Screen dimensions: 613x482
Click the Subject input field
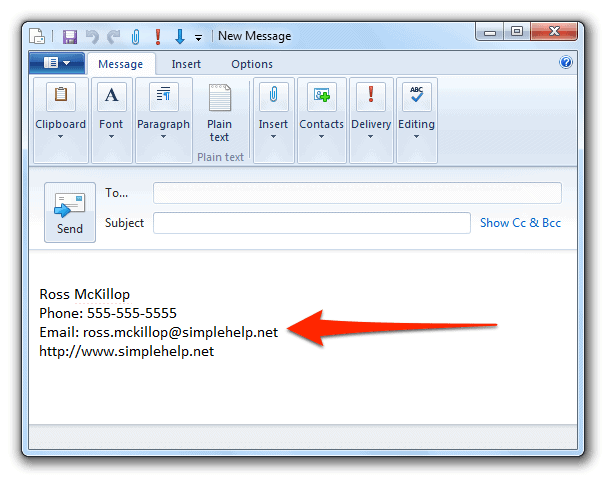(311, 223)
